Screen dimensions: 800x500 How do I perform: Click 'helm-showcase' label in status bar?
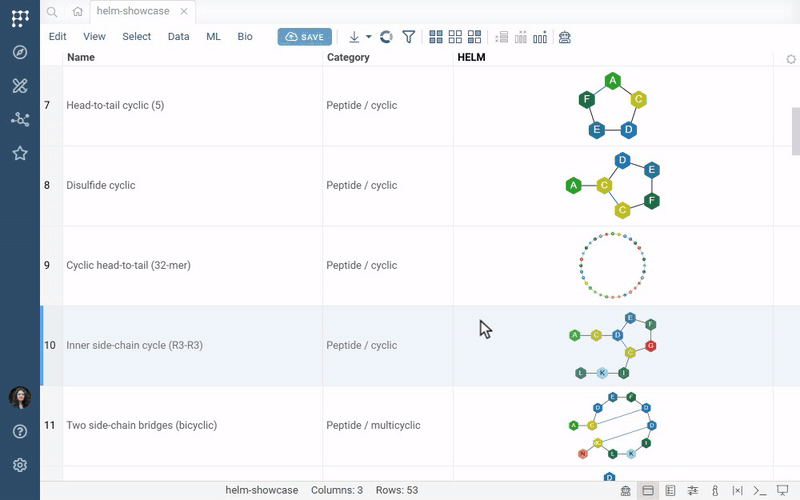pos(262,490)
